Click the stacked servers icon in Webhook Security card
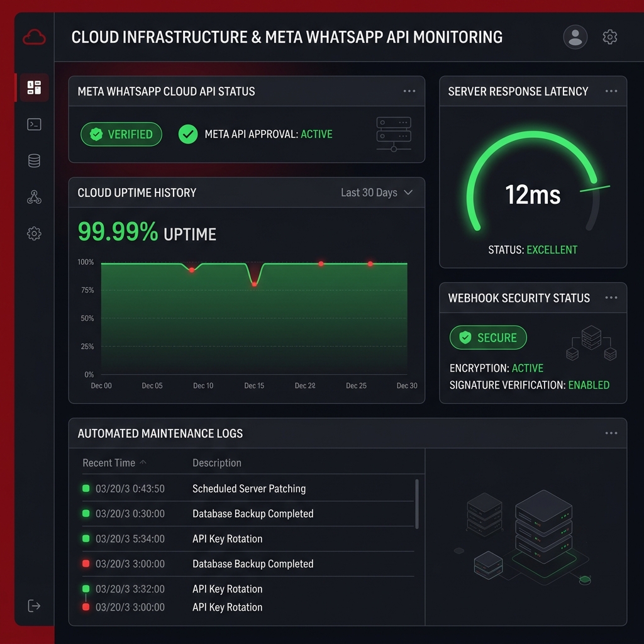 click(x=591, y=343)
